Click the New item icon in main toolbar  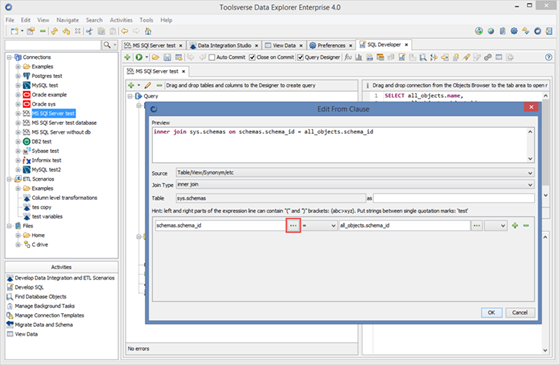pyautogui.click(x=14, y=31)
